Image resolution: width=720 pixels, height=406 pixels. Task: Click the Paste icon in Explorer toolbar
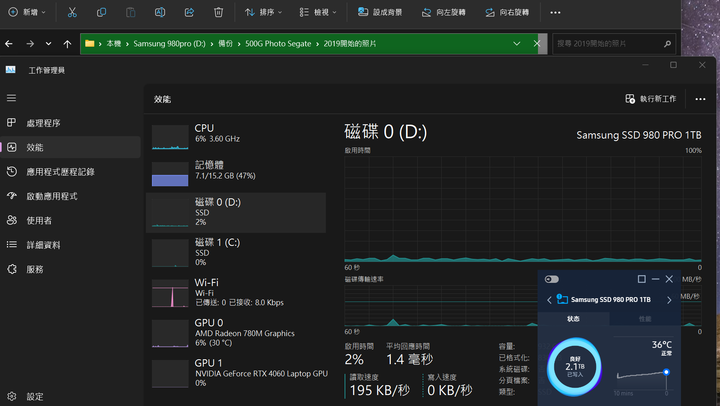tap(131, 12)
